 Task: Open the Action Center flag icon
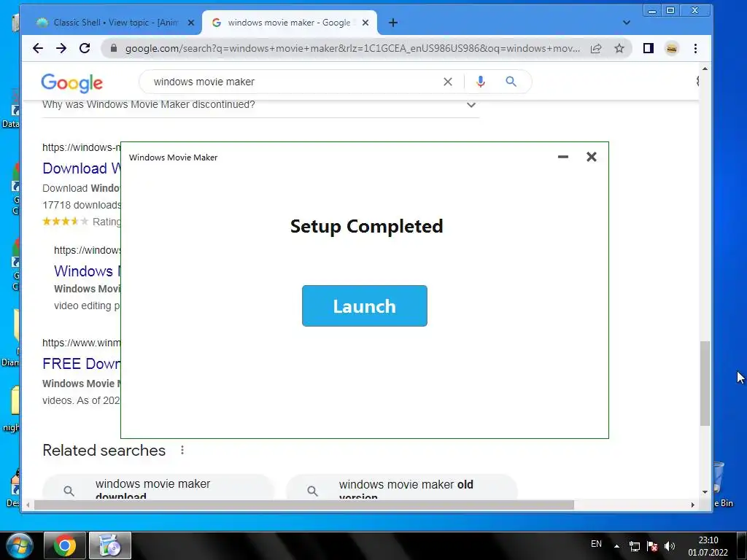[x=653, y=546]
